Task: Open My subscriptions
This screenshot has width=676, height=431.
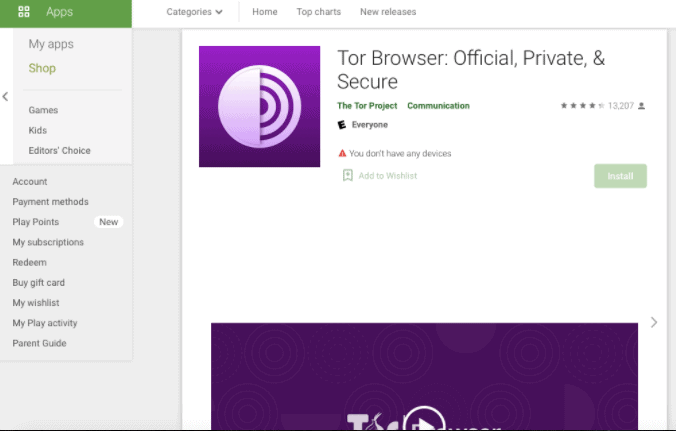Action: pos(48,242)
